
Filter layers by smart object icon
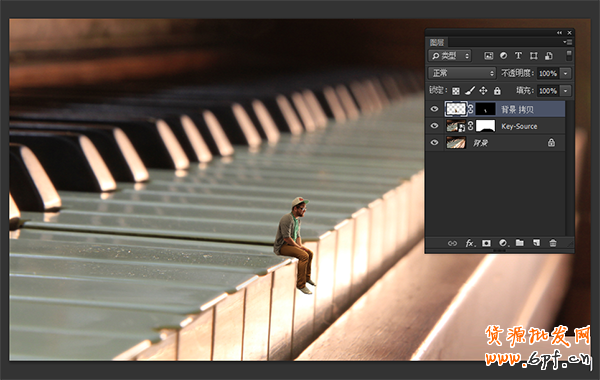pos(549,56)
